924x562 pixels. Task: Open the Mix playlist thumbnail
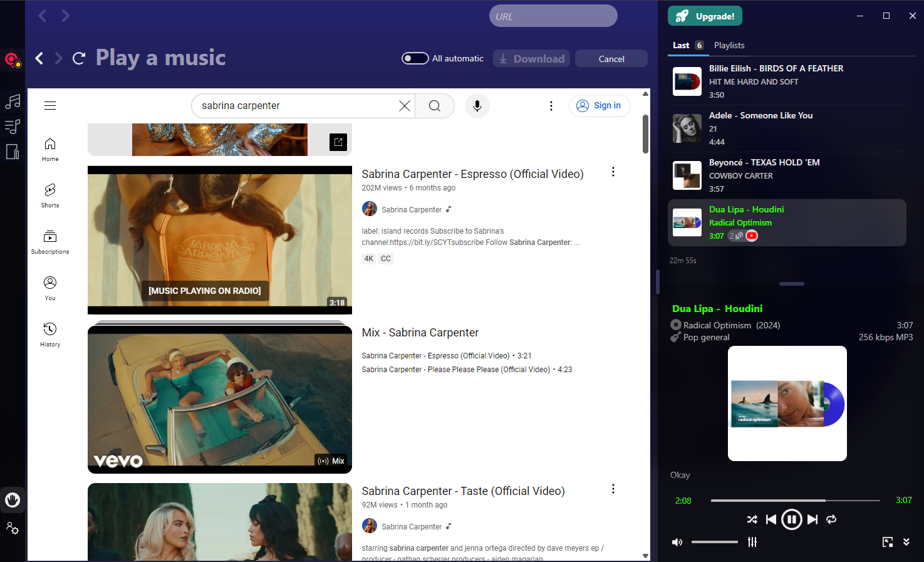coord(220,399)
